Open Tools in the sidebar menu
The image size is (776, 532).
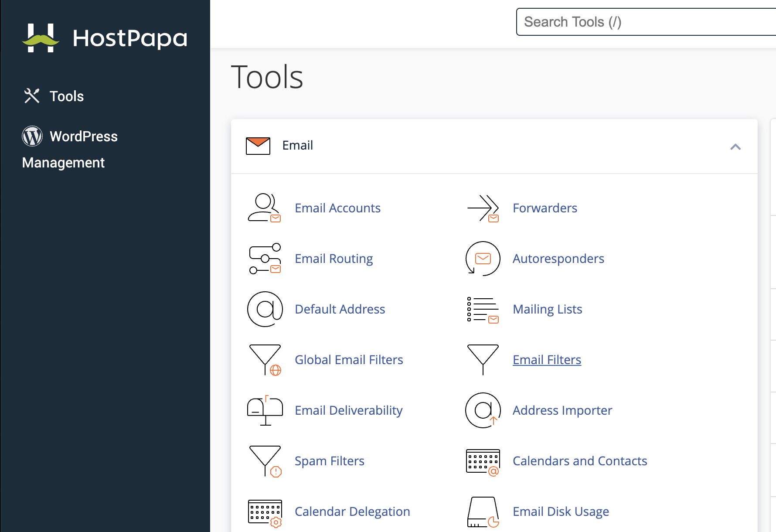click(x=54, y=96)
